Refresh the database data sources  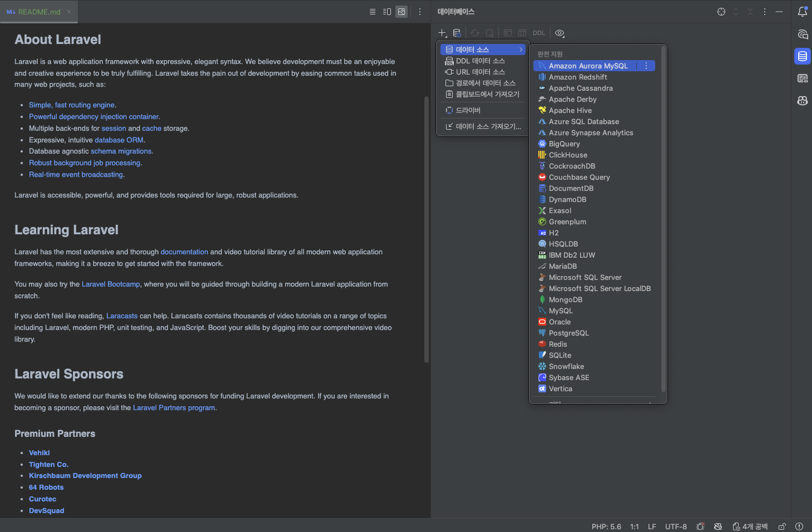click(x=474, y=33)
